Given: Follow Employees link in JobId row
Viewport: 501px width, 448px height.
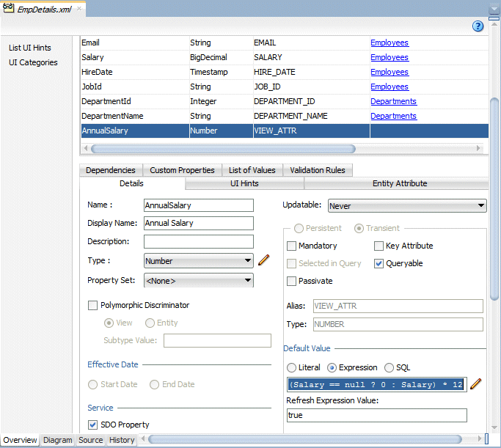Looking at the screenshot, I should [x=390, y=87].
